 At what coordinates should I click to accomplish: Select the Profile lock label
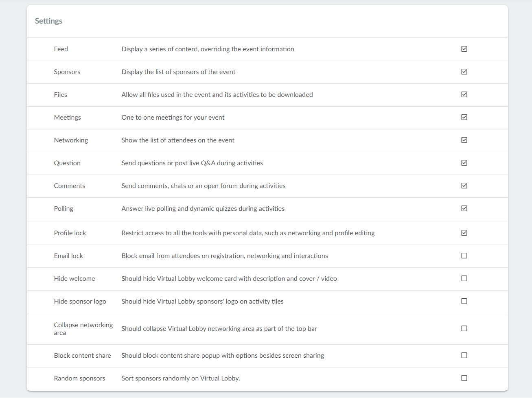pos(70,233)
